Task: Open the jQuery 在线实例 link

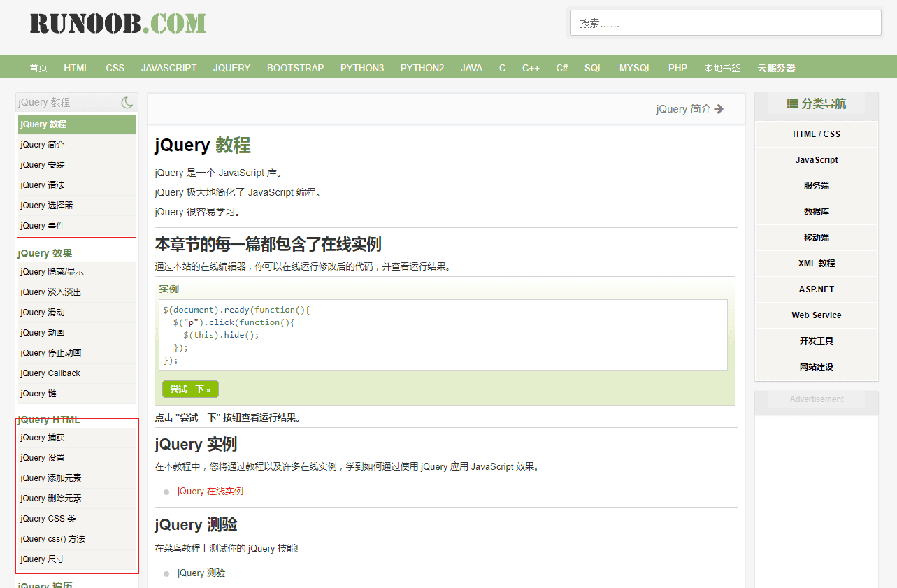Action: click(x=210, y=492)
